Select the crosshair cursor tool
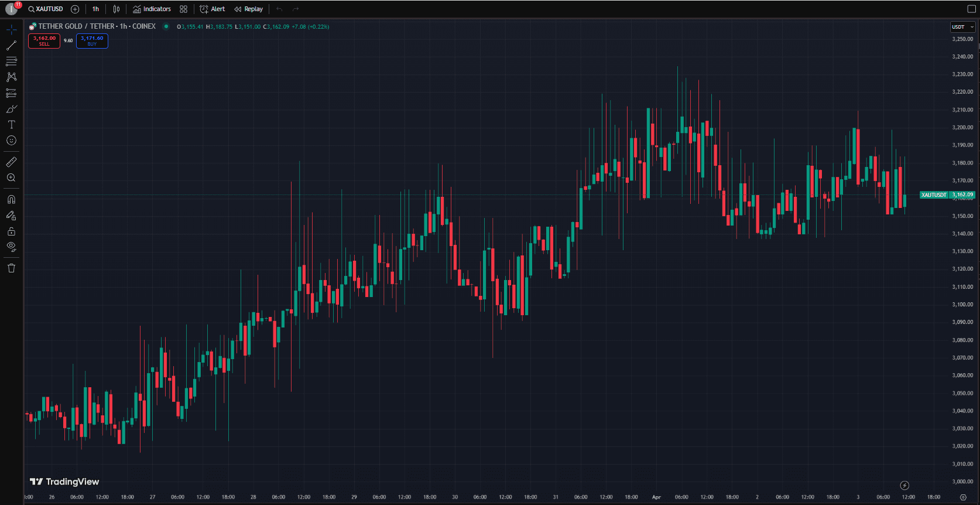This screenshot has height=505, width=980. [11, 29]
